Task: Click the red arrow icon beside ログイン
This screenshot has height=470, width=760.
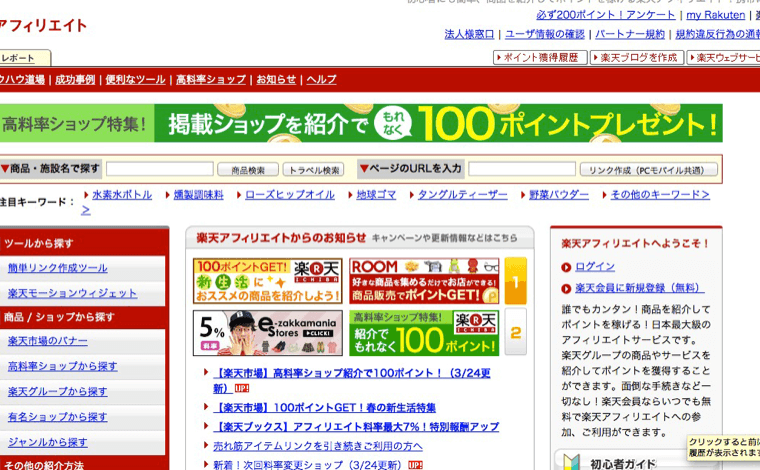Action: pos(566,267)
